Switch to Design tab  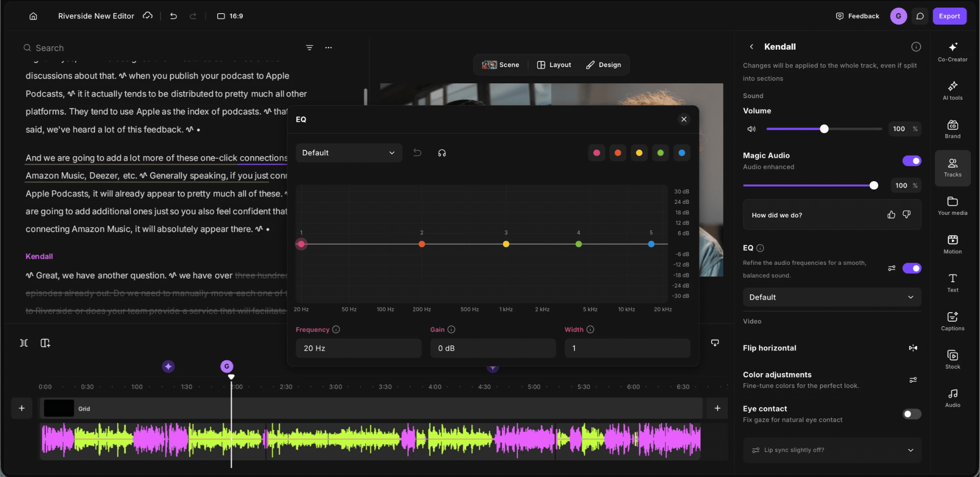(603, 65)
